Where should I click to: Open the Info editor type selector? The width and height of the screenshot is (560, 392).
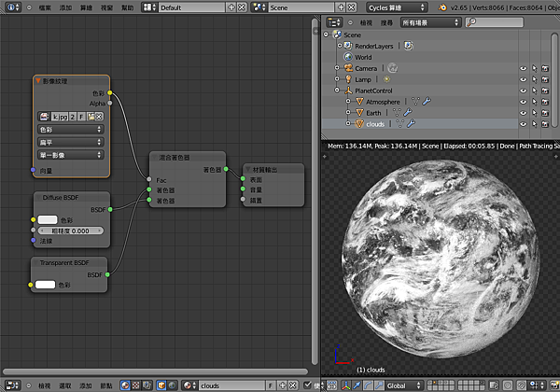13,7
